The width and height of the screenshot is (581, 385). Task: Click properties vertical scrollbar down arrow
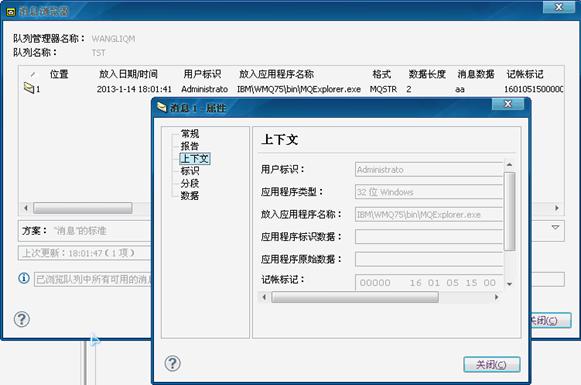[x=509, y=284]
